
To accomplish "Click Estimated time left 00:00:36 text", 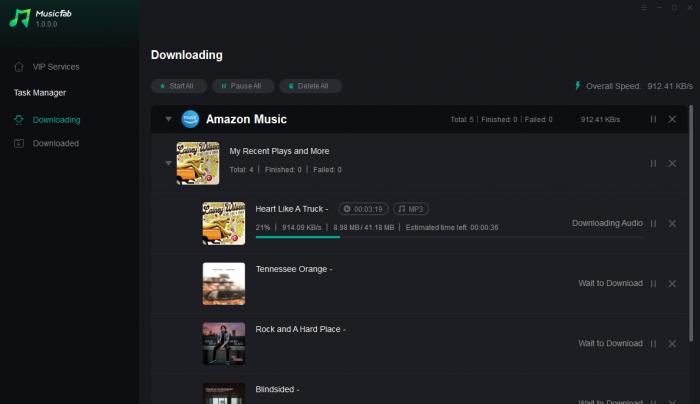I will (x=452, y=228).
